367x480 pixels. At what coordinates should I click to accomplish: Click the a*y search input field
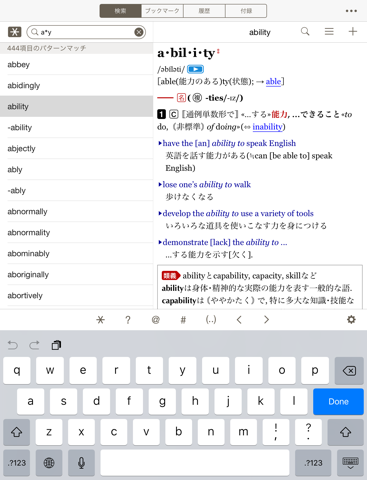click(86, 32)
